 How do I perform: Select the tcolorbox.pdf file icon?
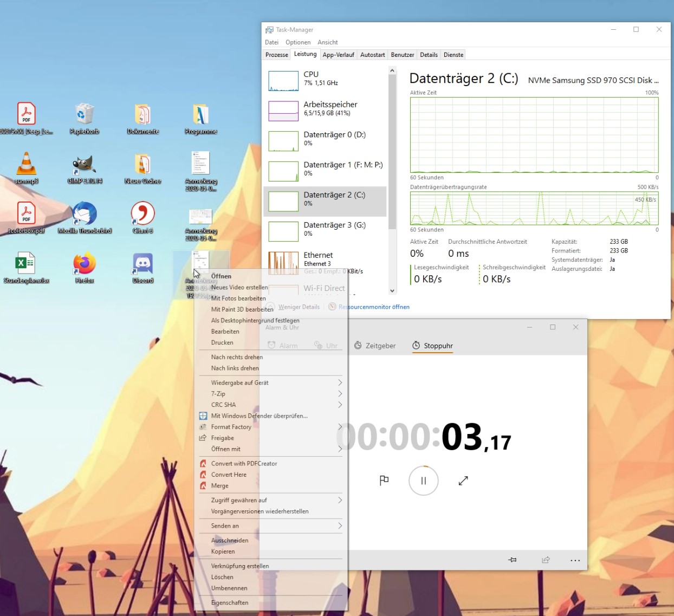[26, 218]
